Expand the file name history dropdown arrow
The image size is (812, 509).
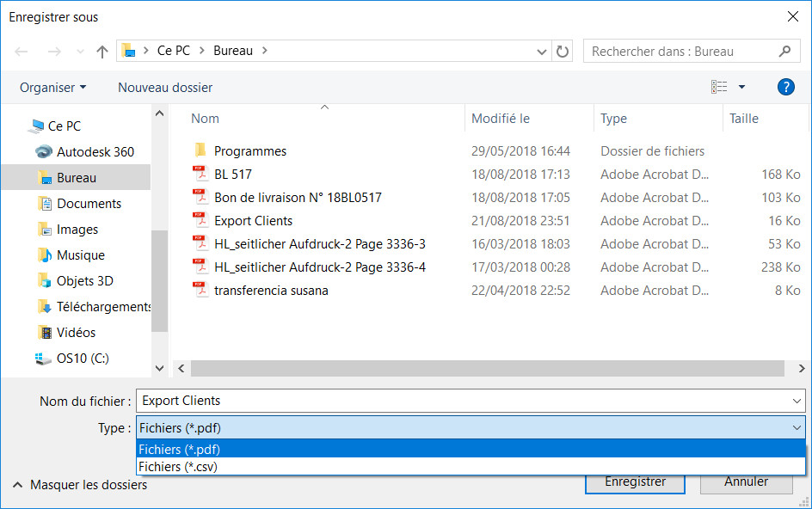click(x=797, y=401)
